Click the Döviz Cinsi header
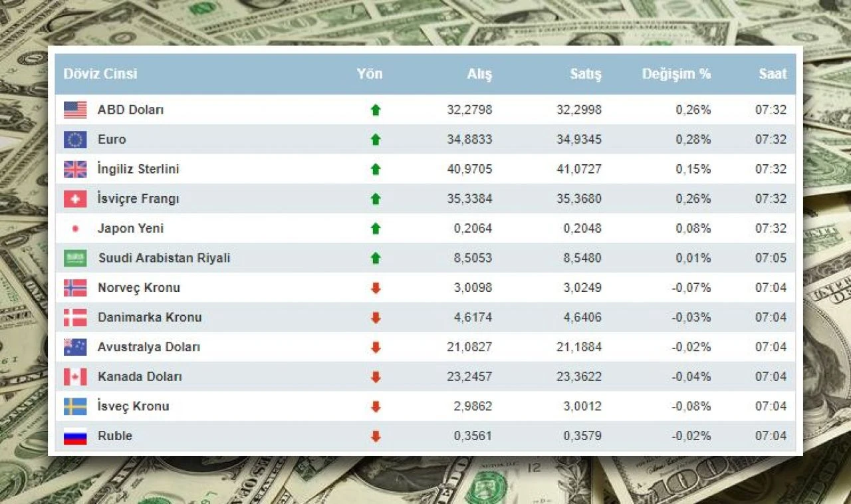Screen dimensions: 851x504 click(100, 74)
